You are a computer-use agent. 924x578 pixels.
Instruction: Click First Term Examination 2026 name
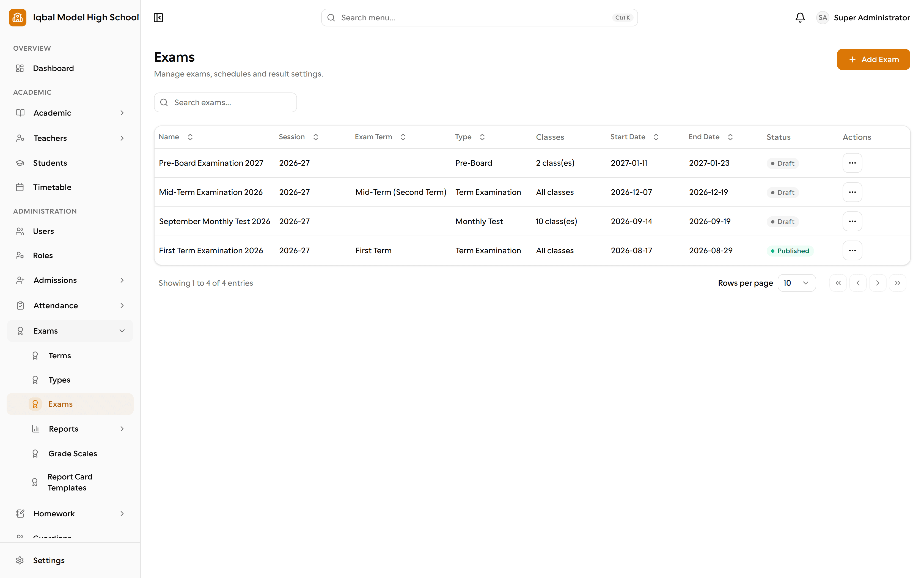(x=211, y=250)
